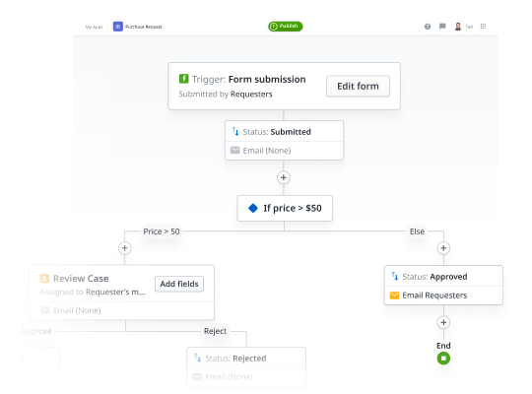The width and height of the screenshot is (532, 394).
Task: Click the green End stop icon
Action: [x=443, y=359]
